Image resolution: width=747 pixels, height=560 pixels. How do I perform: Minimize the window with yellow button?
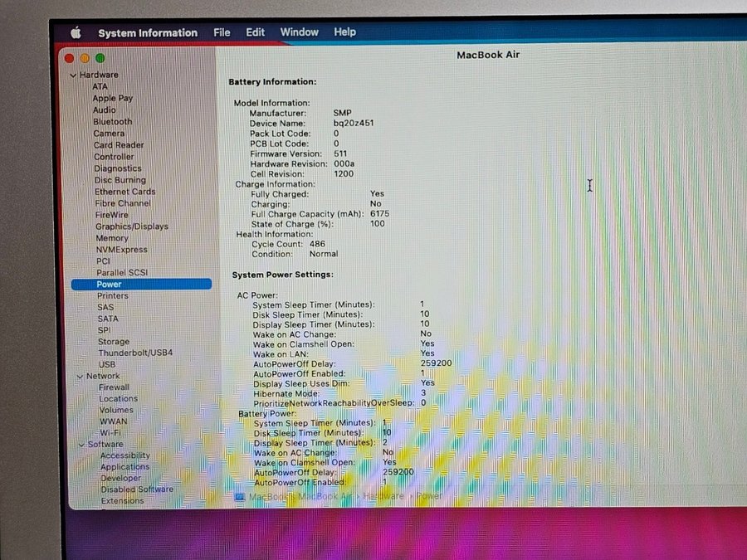tap(85, 59)
